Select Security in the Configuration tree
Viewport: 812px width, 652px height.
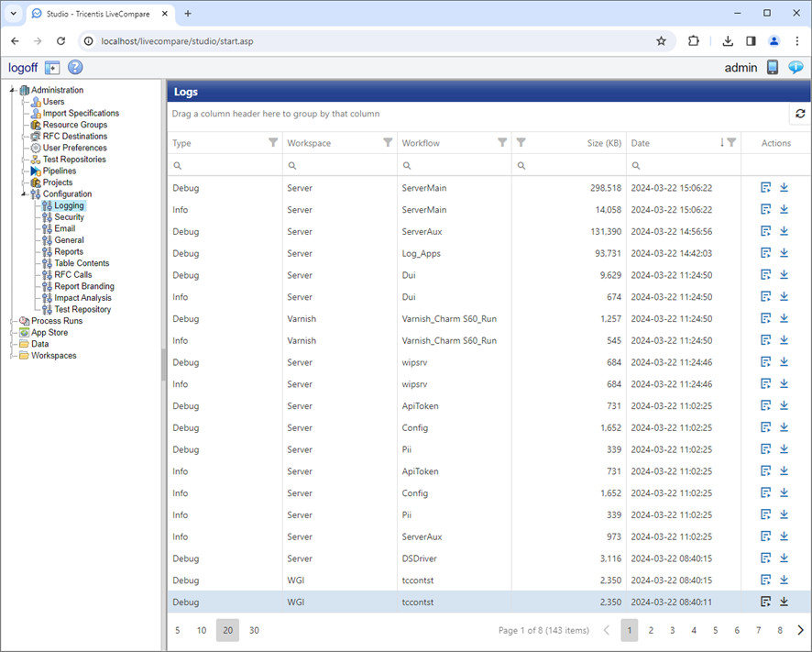click(69, 217)
